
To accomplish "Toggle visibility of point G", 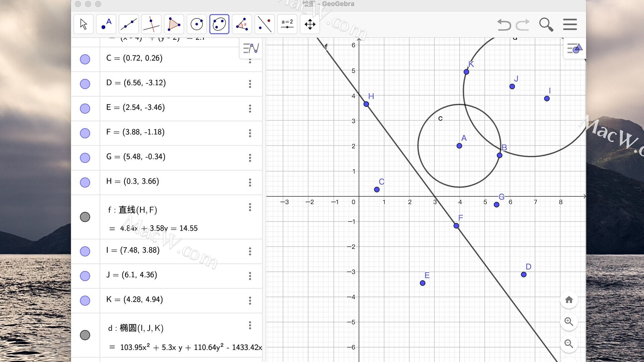I will click(x=85, y=158).
